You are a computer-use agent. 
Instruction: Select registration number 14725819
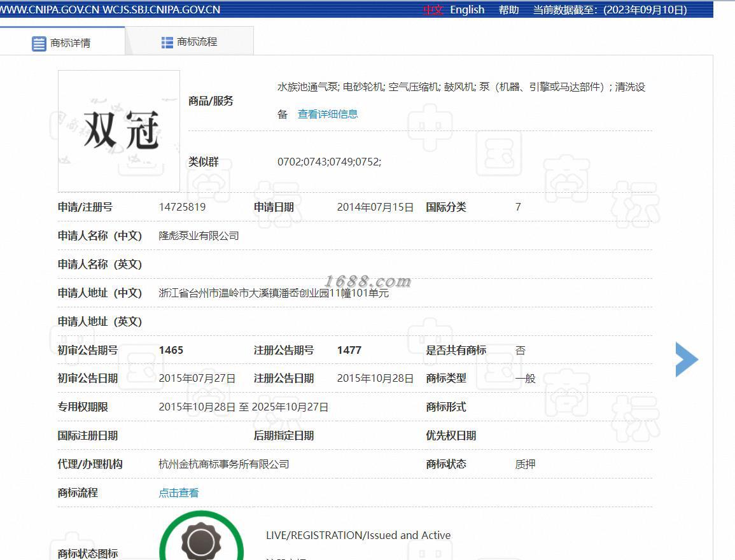(x=183, y=207)
